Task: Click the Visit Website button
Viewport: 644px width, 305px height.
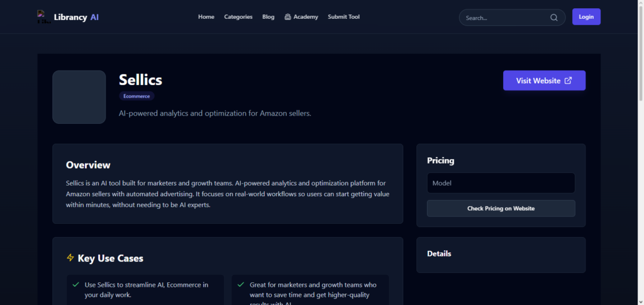Action: (544, 80)
